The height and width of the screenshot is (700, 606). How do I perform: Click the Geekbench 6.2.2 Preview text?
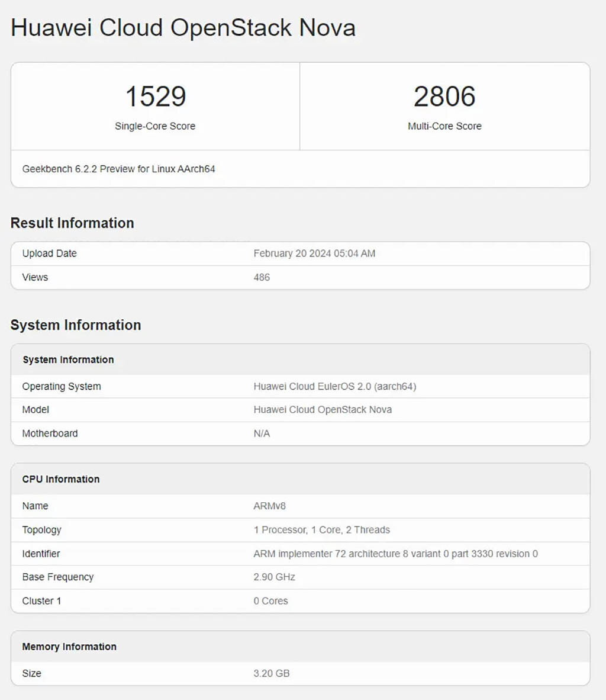[x=118, y=169]
